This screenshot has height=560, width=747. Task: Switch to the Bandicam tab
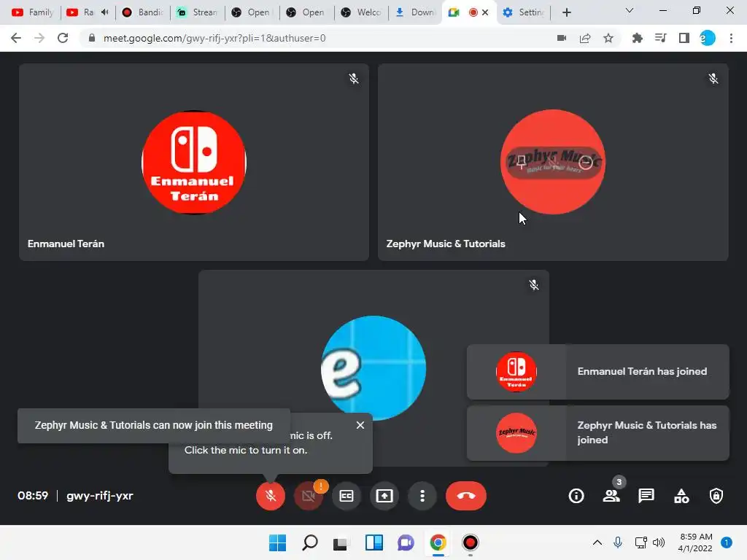(x=142, y=12)
